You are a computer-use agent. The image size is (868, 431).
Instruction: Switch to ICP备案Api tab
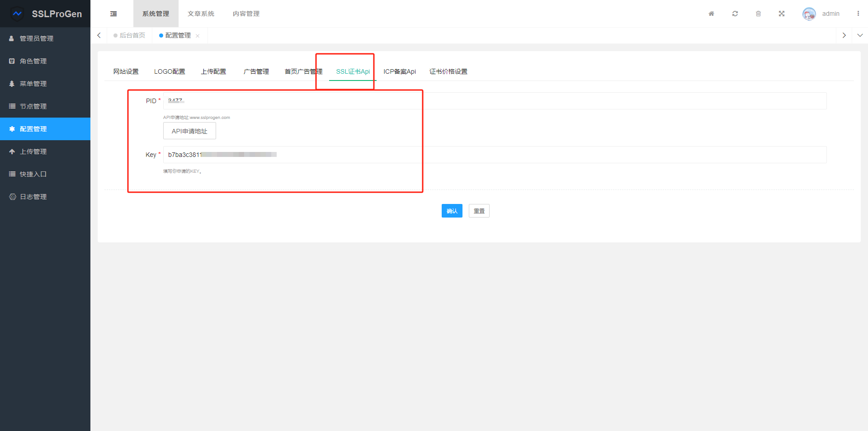(x=399, y=71)
